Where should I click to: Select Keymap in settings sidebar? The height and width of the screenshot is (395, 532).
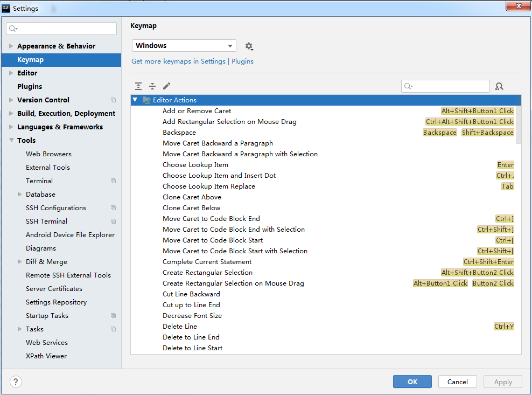point(61,60)
